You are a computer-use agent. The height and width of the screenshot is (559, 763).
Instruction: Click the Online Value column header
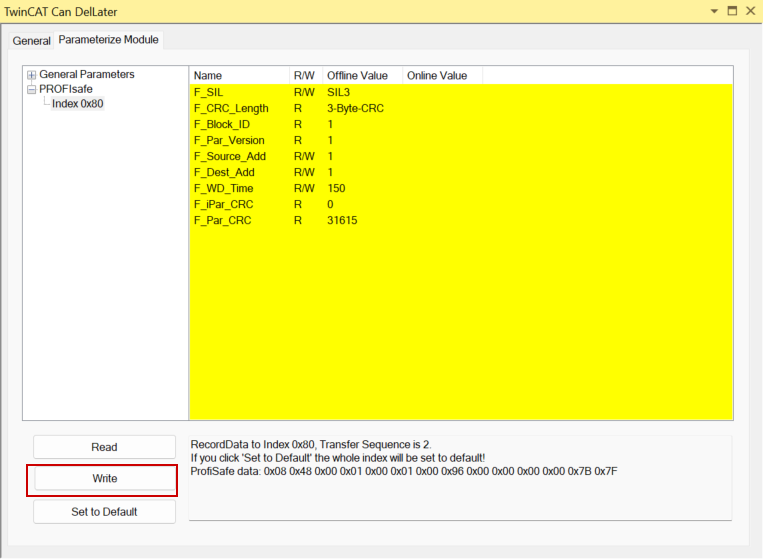(x=442, y=75)
